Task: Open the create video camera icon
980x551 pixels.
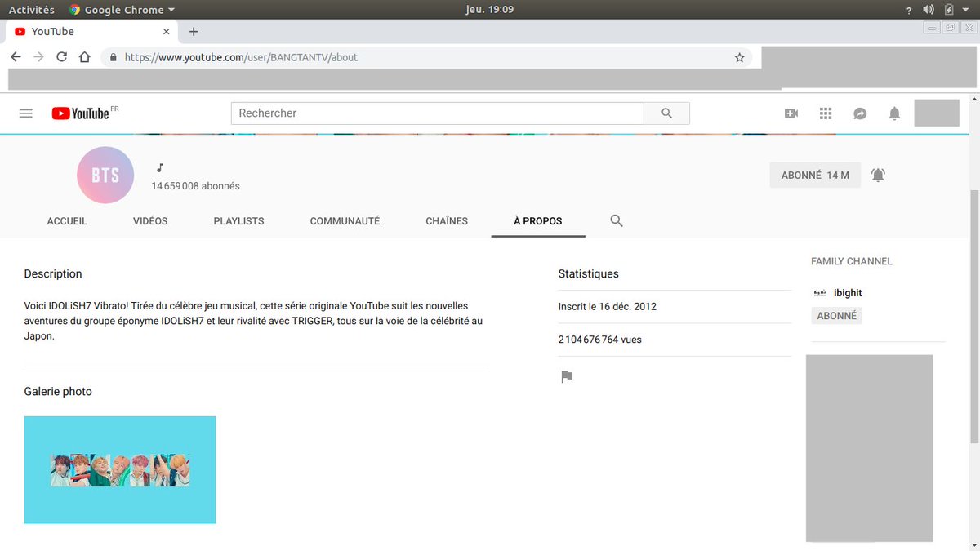Action: tap(791, 113)
